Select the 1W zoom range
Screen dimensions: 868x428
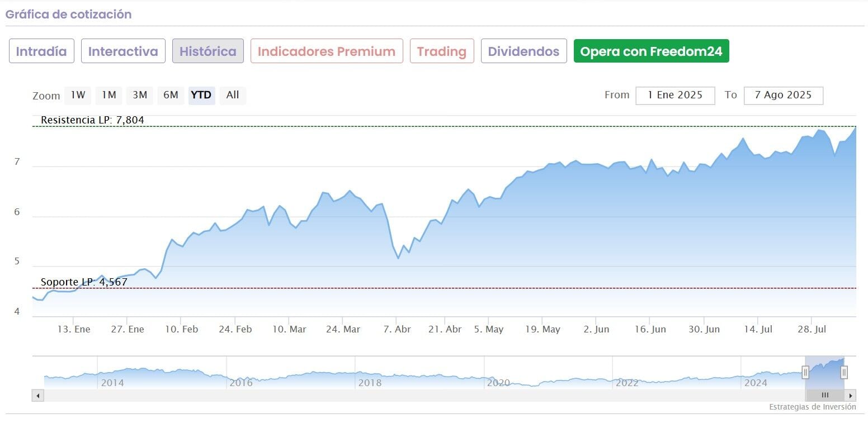click(x=78, y=95)
